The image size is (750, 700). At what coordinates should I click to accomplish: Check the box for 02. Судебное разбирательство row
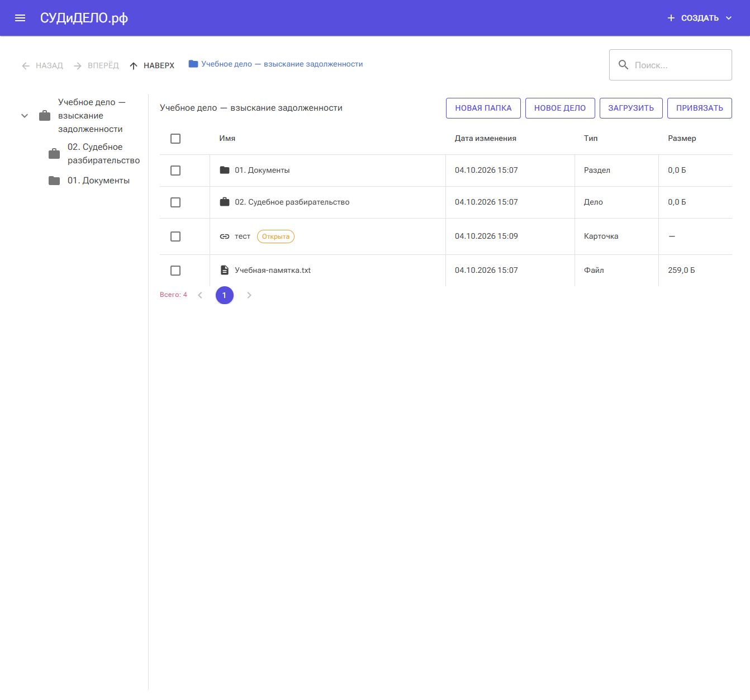point(175,202)
